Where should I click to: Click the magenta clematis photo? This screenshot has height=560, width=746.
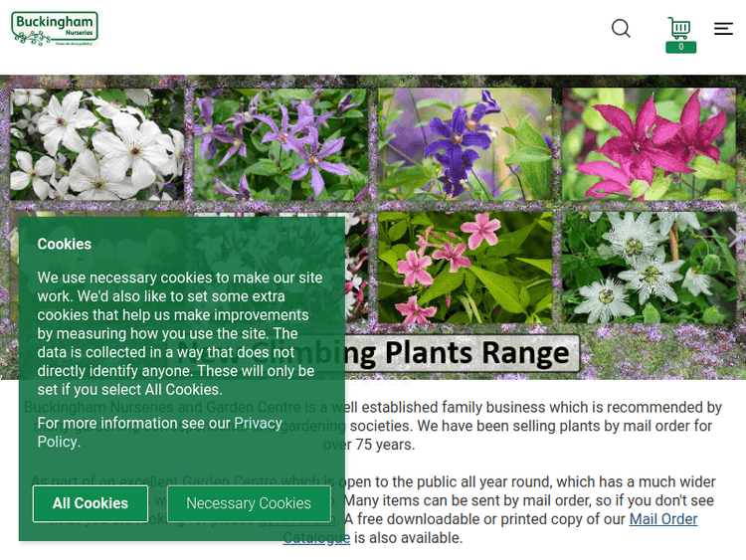coord(649,144)
